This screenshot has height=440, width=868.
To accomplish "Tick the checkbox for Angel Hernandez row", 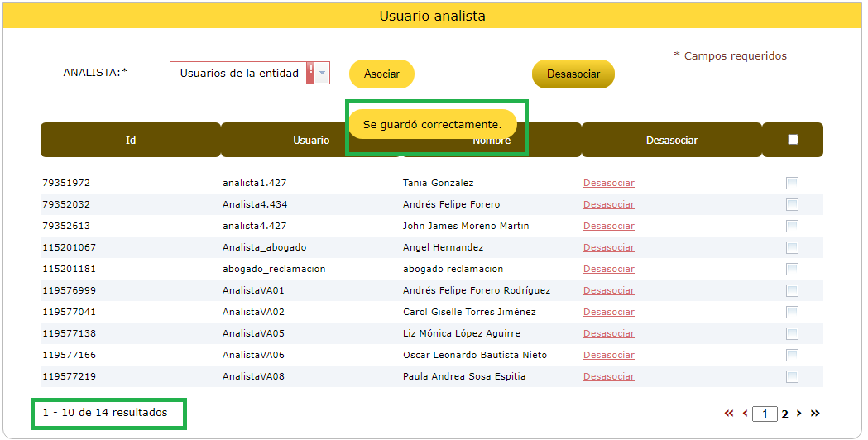I will click(x=792, y=247).
